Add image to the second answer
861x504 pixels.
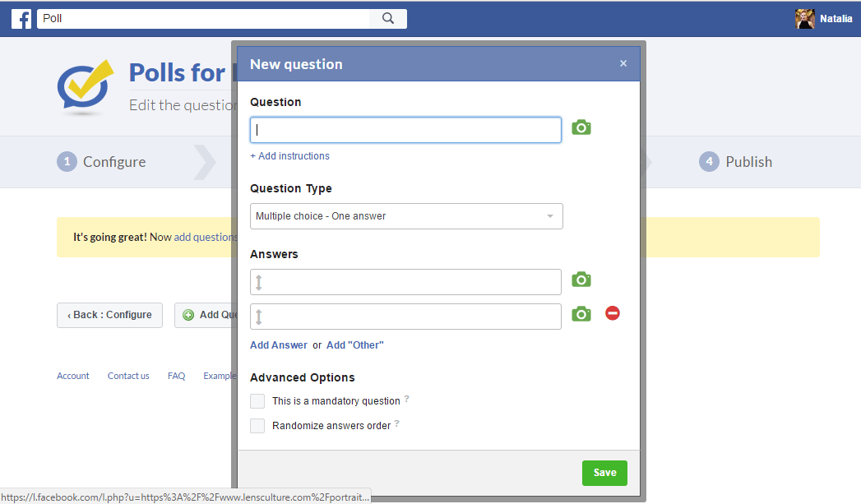[x=581, y=314]
